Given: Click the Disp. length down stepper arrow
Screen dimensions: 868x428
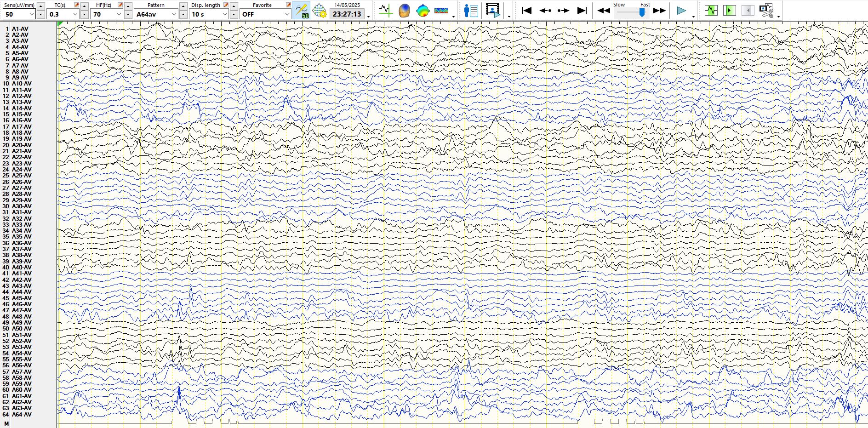Looking at the screenshot, I should pos(234,15).
